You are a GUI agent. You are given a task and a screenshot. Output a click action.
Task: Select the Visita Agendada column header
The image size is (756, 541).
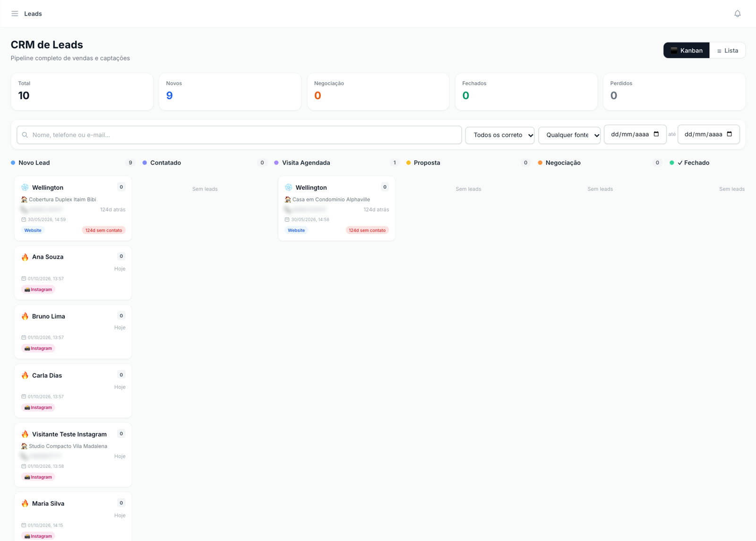pos(306,163)
